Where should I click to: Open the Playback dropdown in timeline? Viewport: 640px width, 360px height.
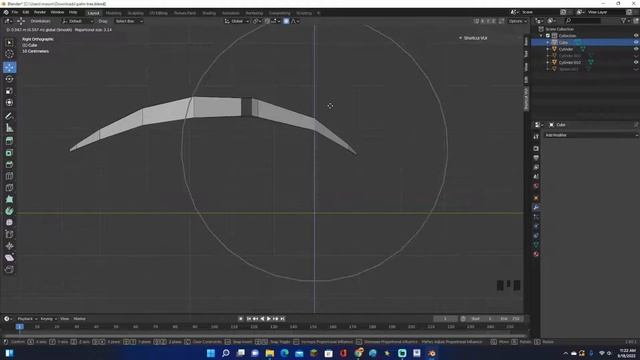(x=27, y=319)
